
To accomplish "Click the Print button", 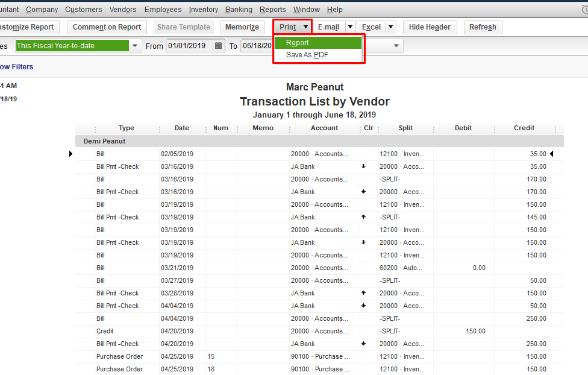I will 287,27.
